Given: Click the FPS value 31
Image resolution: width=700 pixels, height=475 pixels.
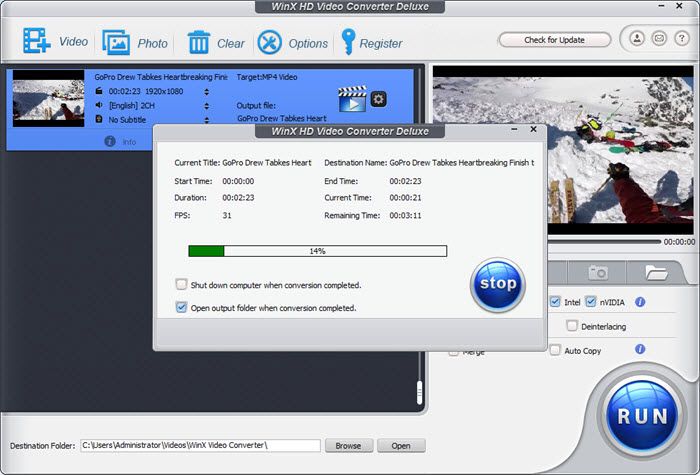Looking at the screenshot, I should [227, 215].
